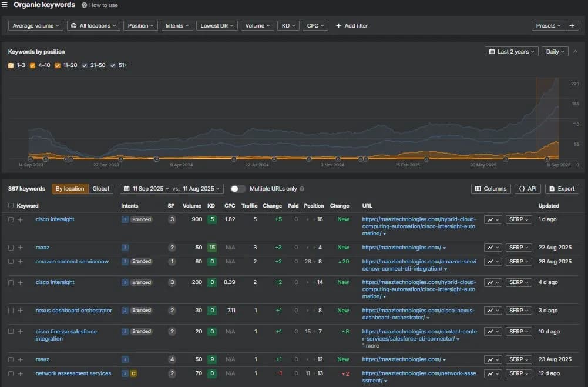Sort by the Updated column header

[549, 206]
